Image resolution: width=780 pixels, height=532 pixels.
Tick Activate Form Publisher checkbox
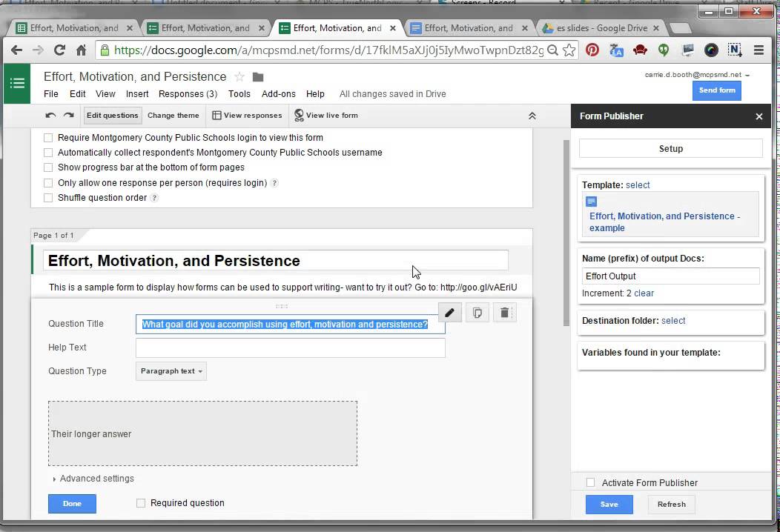590,482
